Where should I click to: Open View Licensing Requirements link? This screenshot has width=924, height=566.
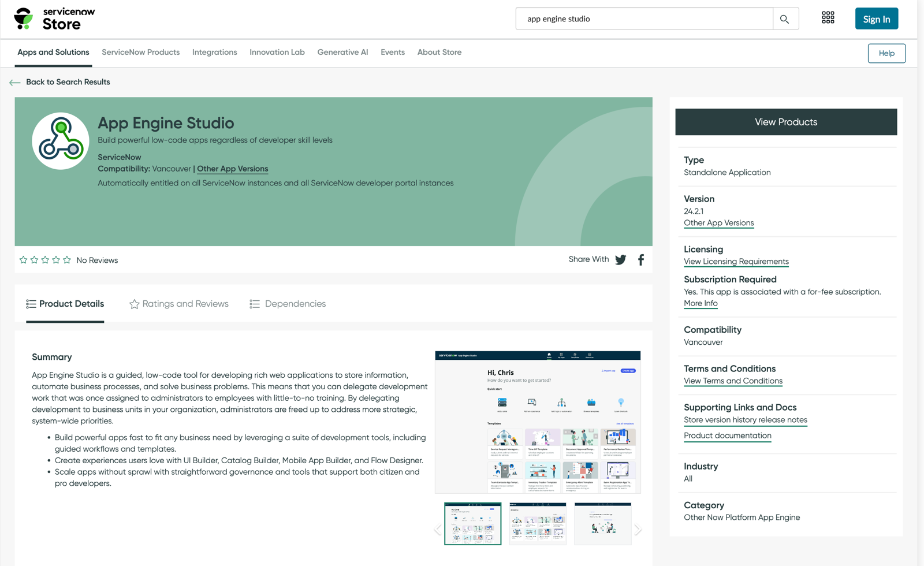(736, 262)
